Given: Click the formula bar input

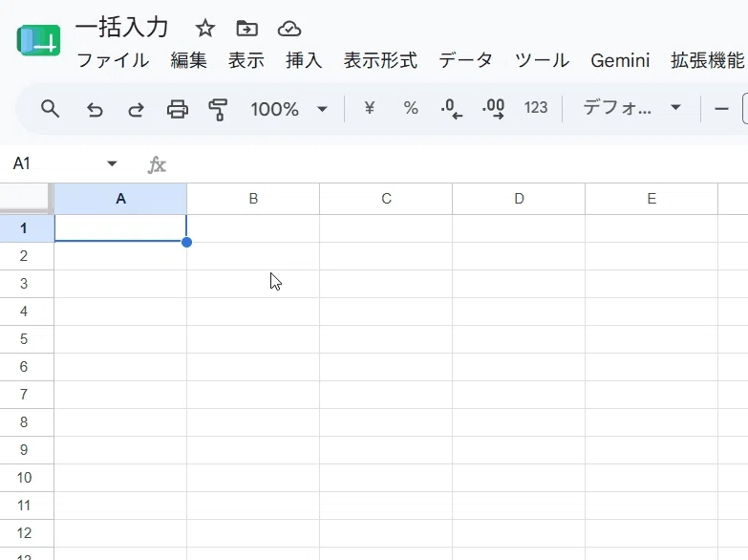Looking at the screenshot, I should click(x=460, y=164).
